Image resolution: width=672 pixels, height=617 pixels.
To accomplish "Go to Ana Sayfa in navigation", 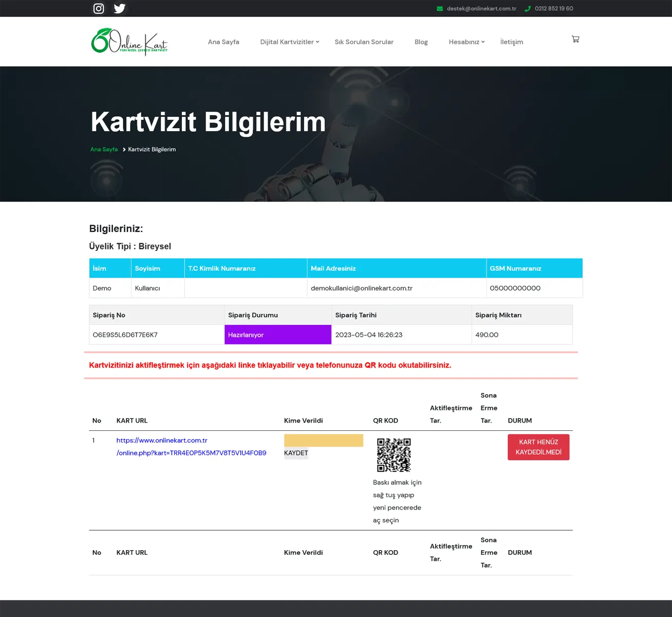I will tap(223, 42).
